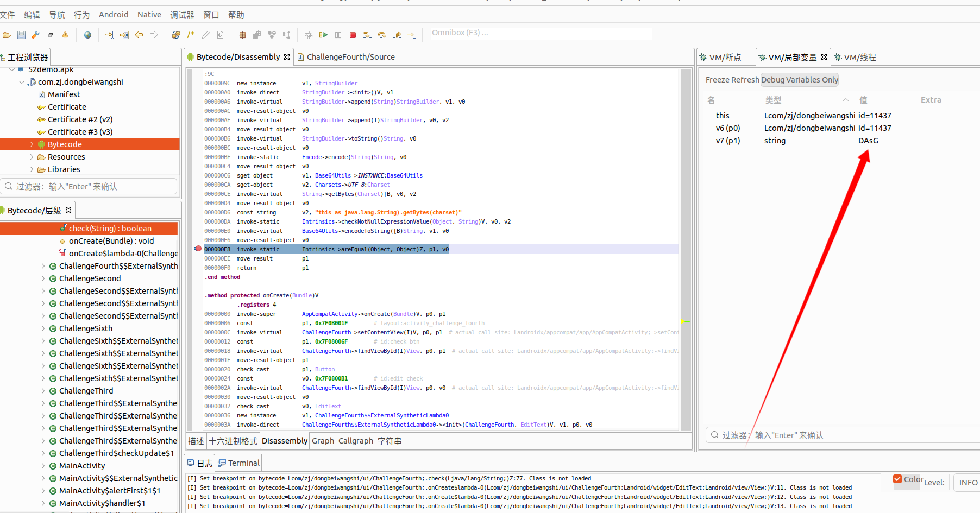
Task: Expand the ChallengeThird class node
Action: point(43,391)
